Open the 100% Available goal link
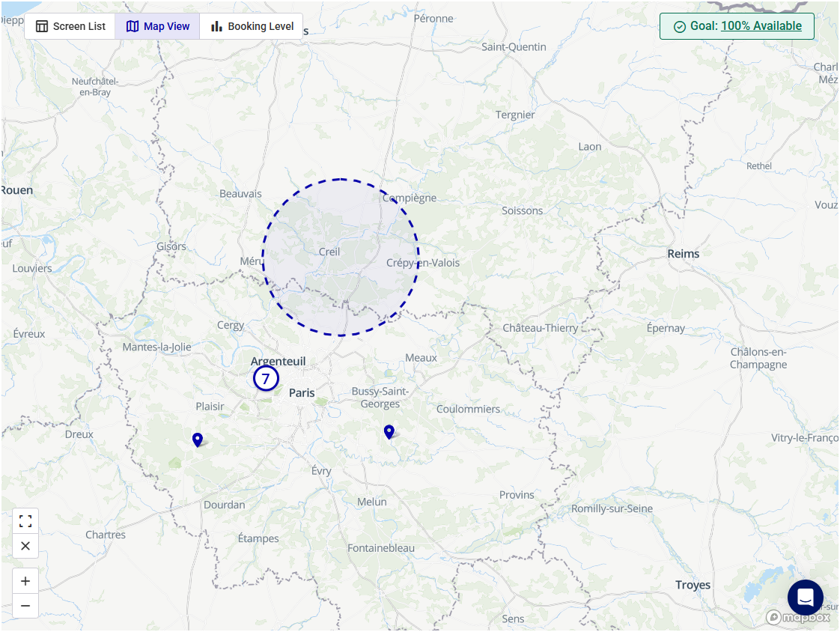The height and width of the screenshot is (632, 840). pyautogui.click(x=761, y=26)
